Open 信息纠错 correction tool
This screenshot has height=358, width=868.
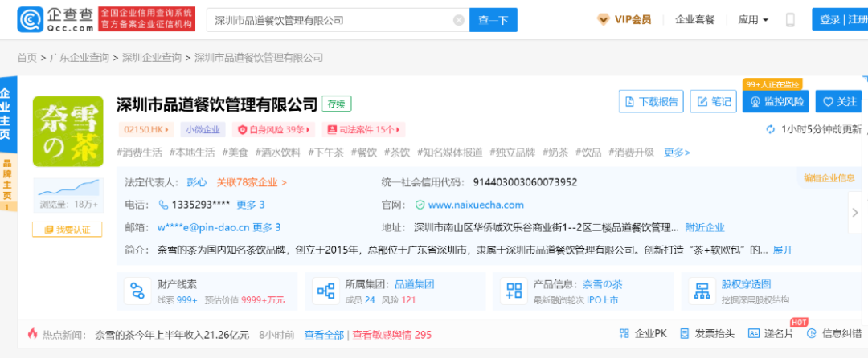(834, 334)
